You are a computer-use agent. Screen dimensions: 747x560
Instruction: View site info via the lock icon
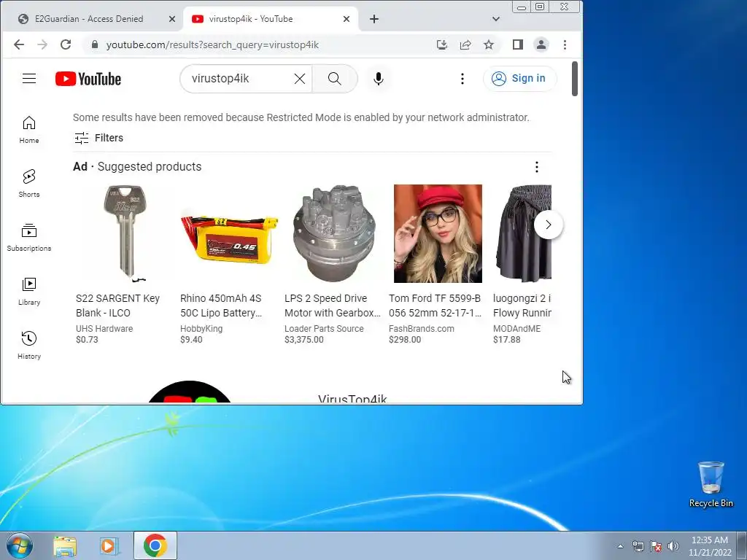tap(94, 44)
